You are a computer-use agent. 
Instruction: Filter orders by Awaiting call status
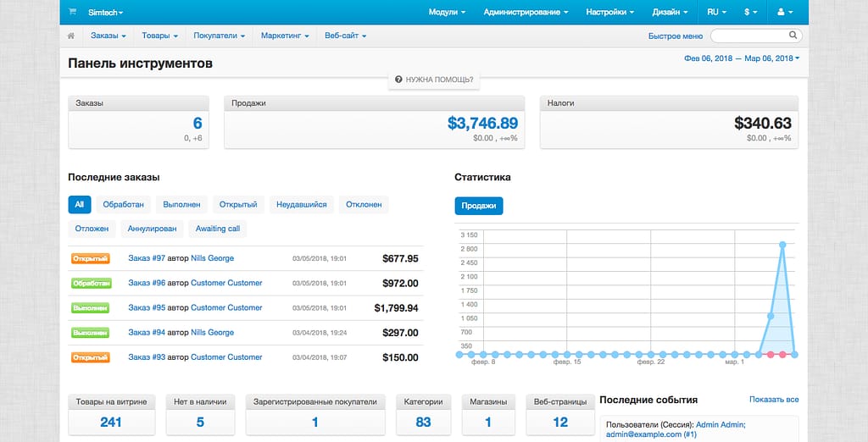point(217,229)
